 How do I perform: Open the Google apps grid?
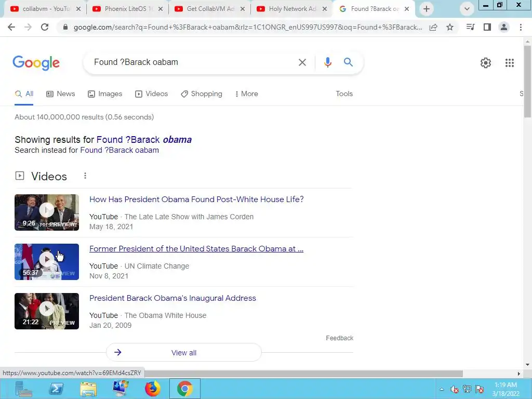pos(509,63)
